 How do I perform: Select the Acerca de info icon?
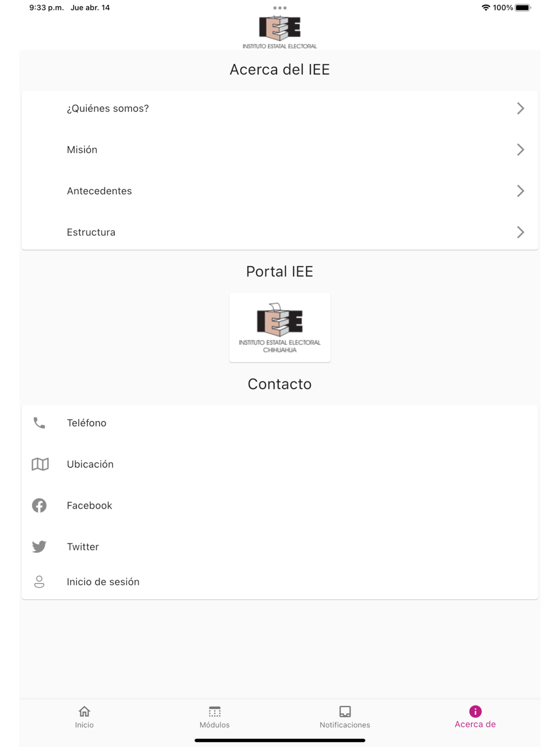click(x=475, y=711)
